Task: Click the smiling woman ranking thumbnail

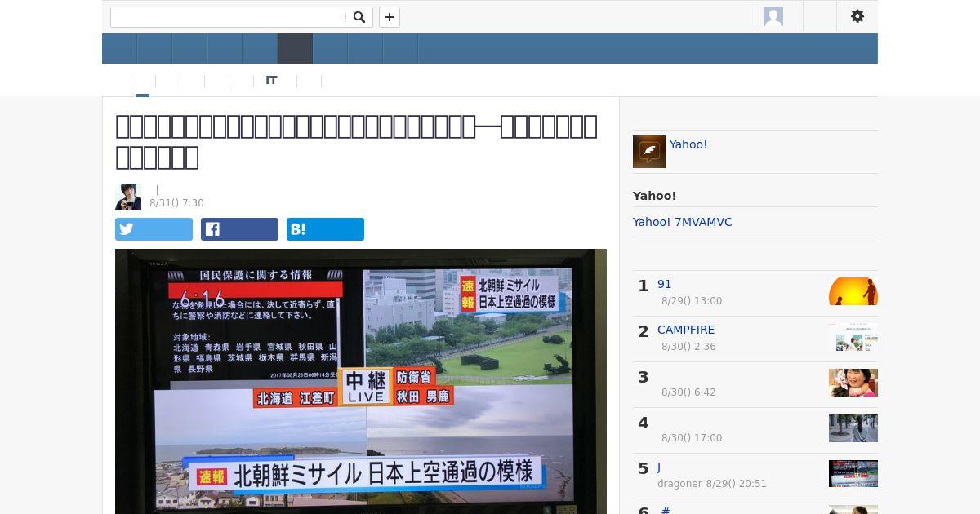Action: pos(853,383)
